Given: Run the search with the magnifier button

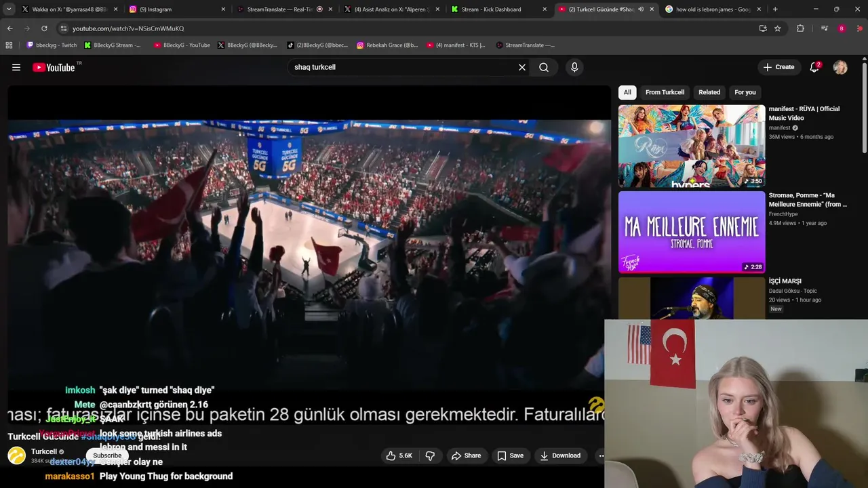Looking at the screenshot, I should coord(544,67).
